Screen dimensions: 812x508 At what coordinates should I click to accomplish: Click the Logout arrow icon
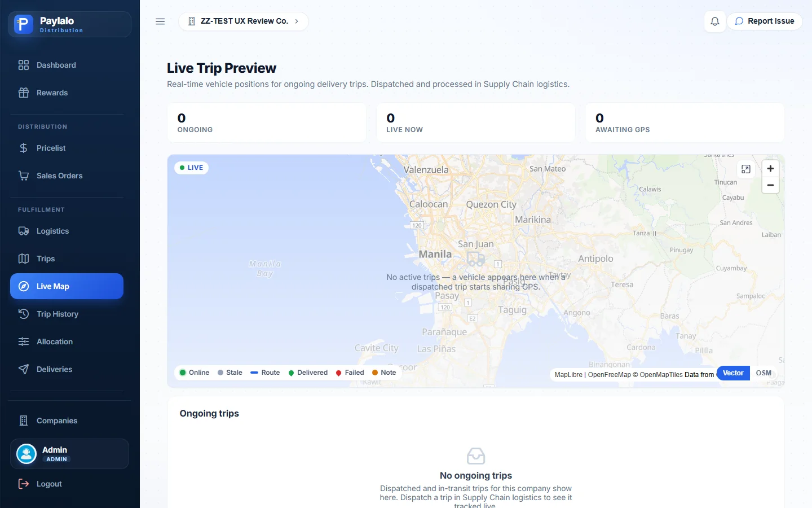point(24,484)
